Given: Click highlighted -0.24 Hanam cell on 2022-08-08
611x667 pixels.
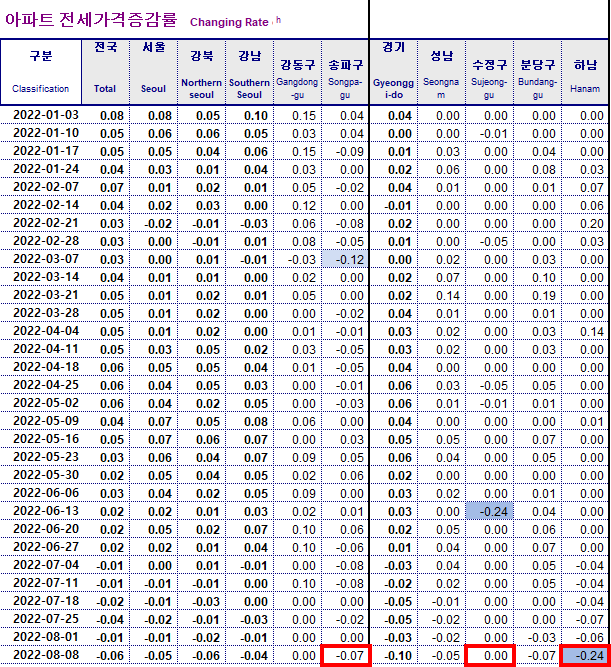Looking at the screenshot, I should (x=585, y=655).
